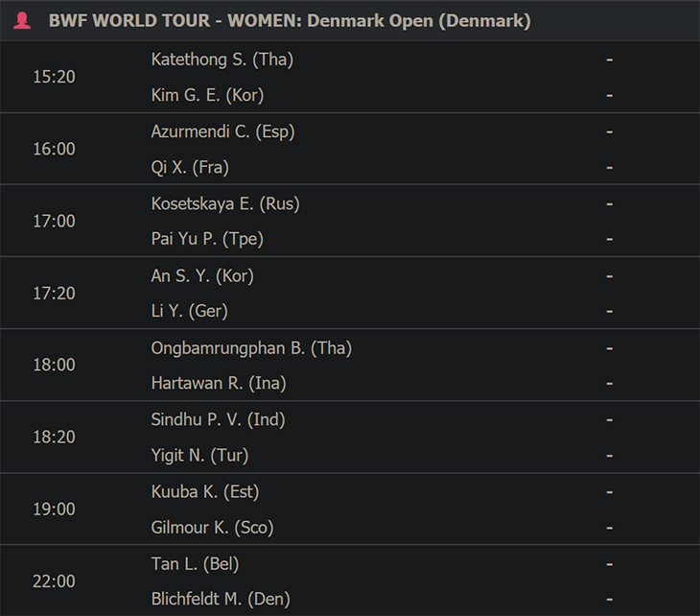Screen dimensions: 700x616
Task: Open Azurmendi C. (Esp) player entry
Action: tap(222, 131)
